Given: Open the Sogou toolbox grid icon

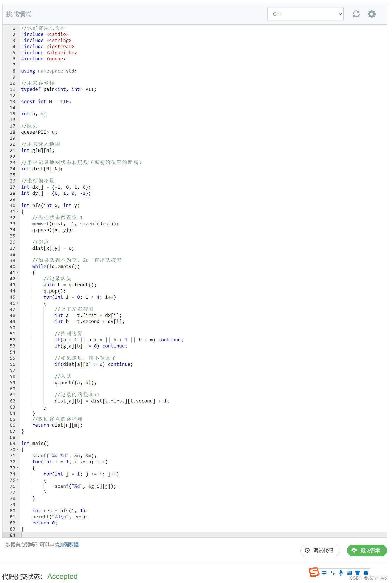Looking at the screenshot, I should click(x=366, y=573).
